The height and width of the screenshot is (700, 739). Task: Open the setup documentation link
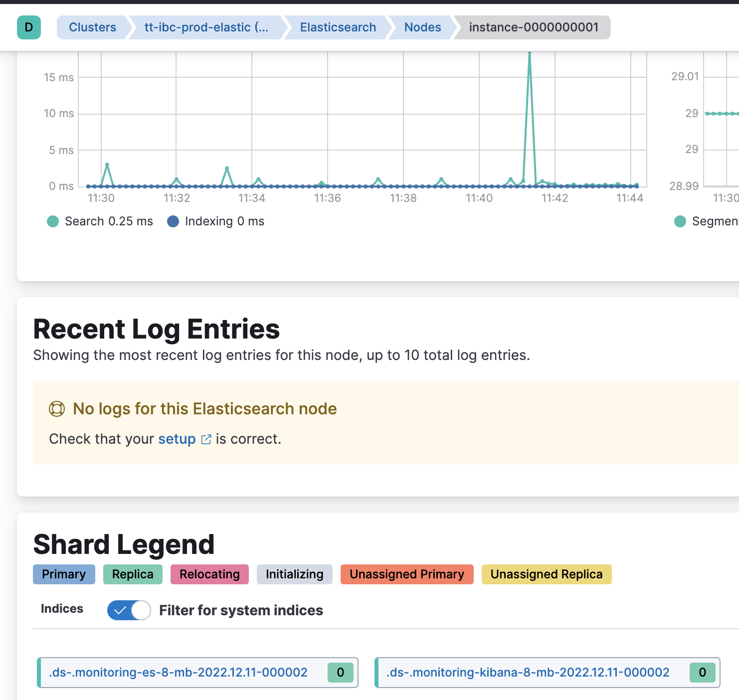click(x=177, y=439)
